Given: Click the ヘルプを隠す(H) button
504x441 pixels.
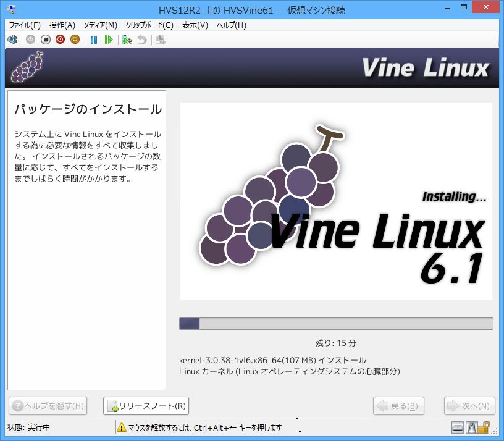Looking at the screenshot, I should (x=48, y=406).
